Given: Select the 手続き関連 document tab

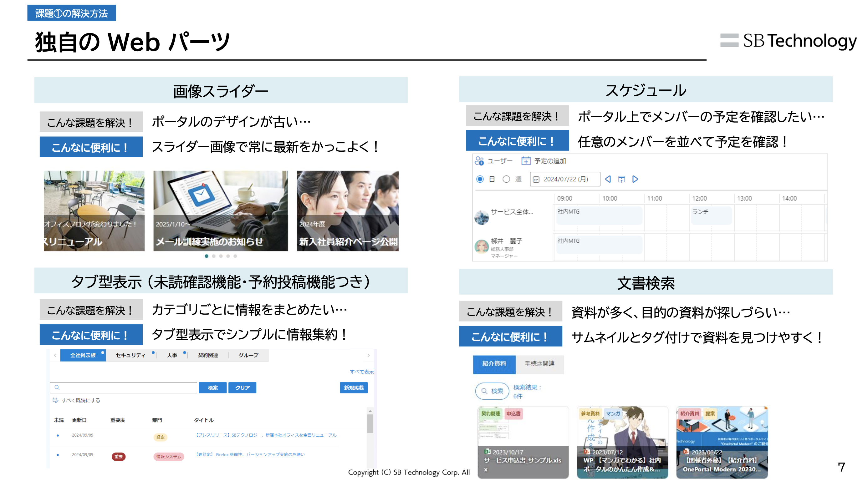Looking at the screenshot, I should pyautogui.click(x=539, y=364).
